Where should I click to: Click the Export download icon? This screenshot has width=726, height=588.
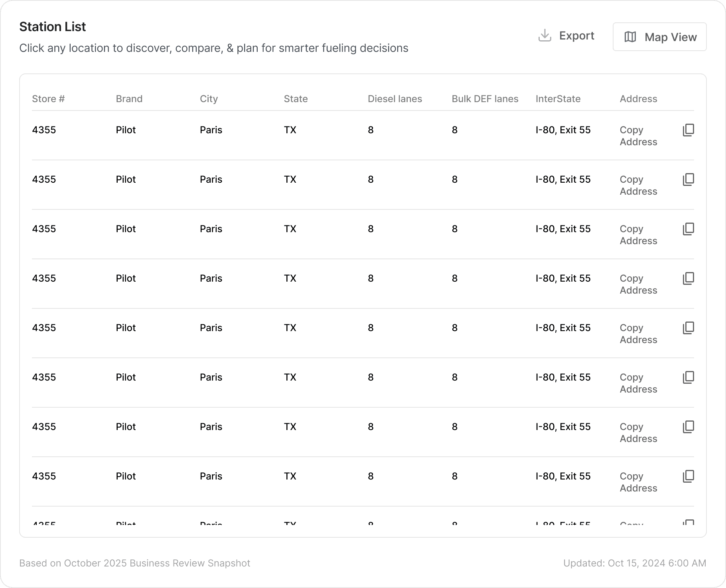click(x=544, y=36)
